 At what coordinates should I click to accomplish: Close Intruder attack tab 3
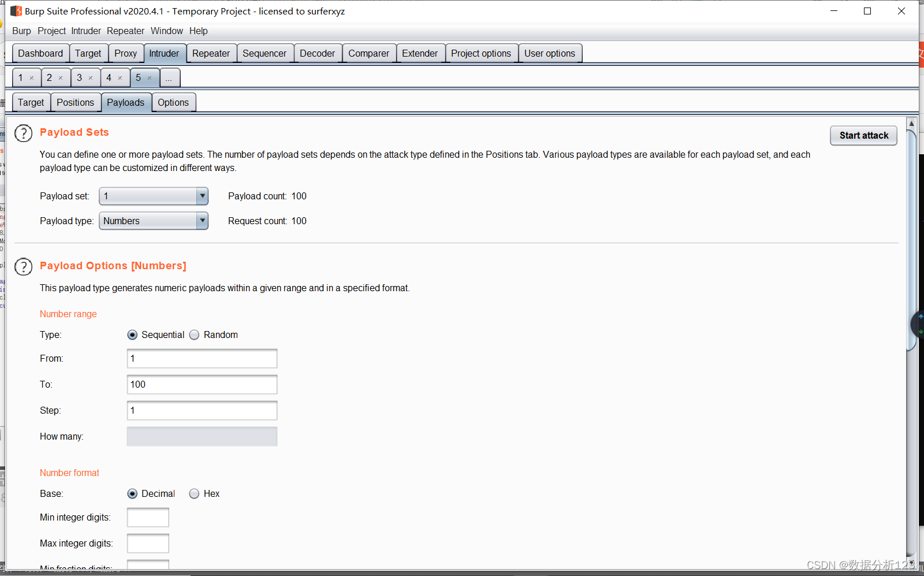pyautogui.click(x=91, y=78)
